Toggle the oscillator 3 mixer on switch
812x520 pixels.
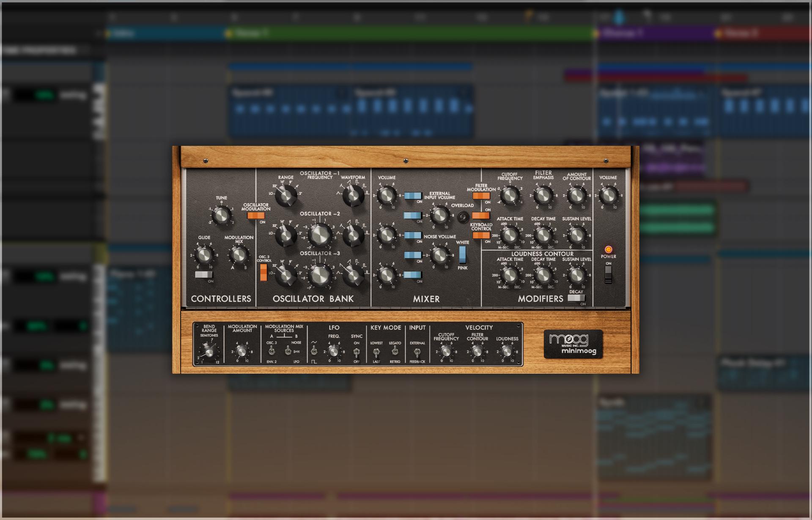(x=413, y=275)
